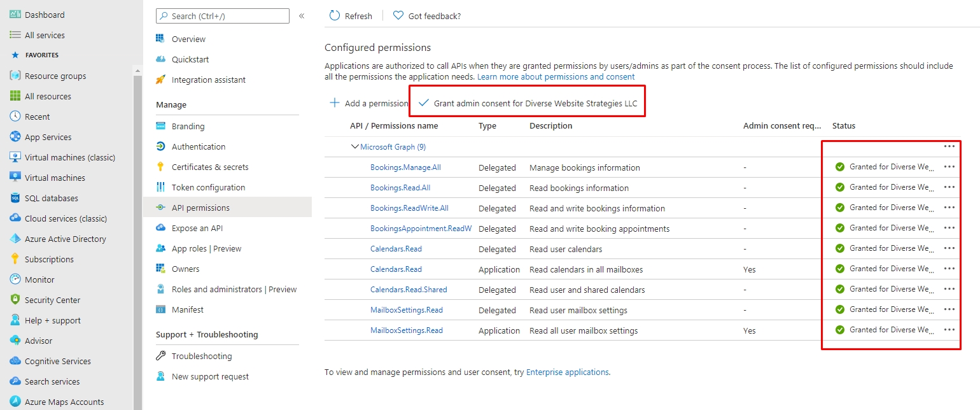
Task: Open the Calendars.Read.Shared permission link
Action: pyautogui.click(x=409, y=290)
